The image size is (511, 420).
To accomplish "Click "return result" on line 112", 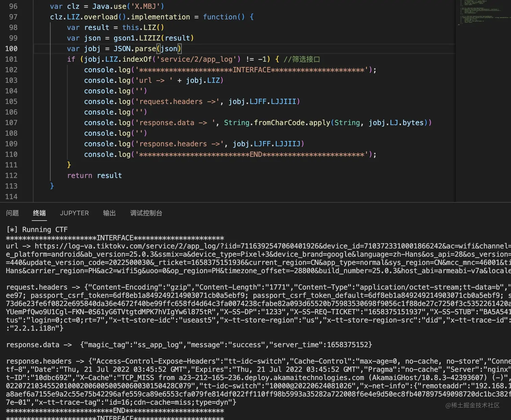I will tap(95, 176).
